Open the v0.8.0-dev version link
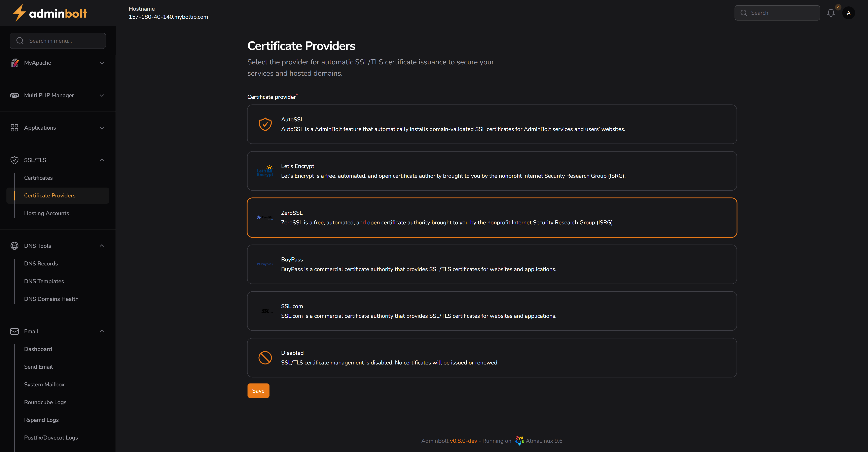868x452 pixels. [464, 441]
